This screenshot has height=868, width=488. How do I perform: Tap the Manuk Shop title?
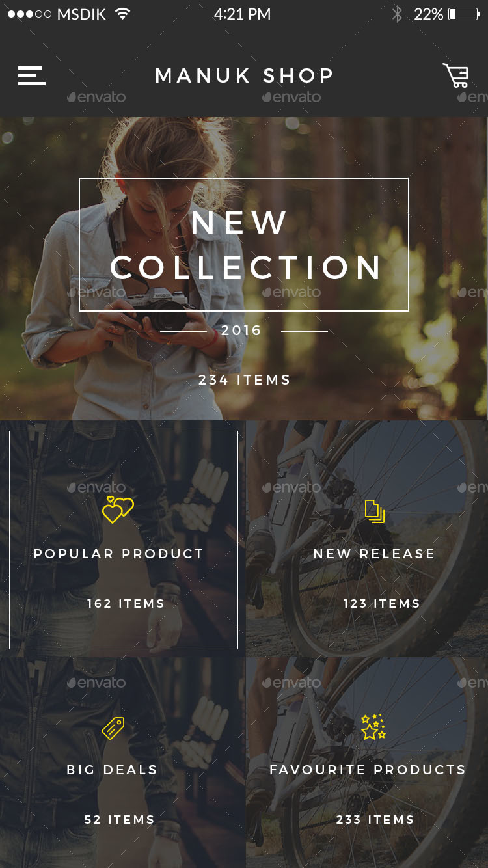(x=244, y=75)
